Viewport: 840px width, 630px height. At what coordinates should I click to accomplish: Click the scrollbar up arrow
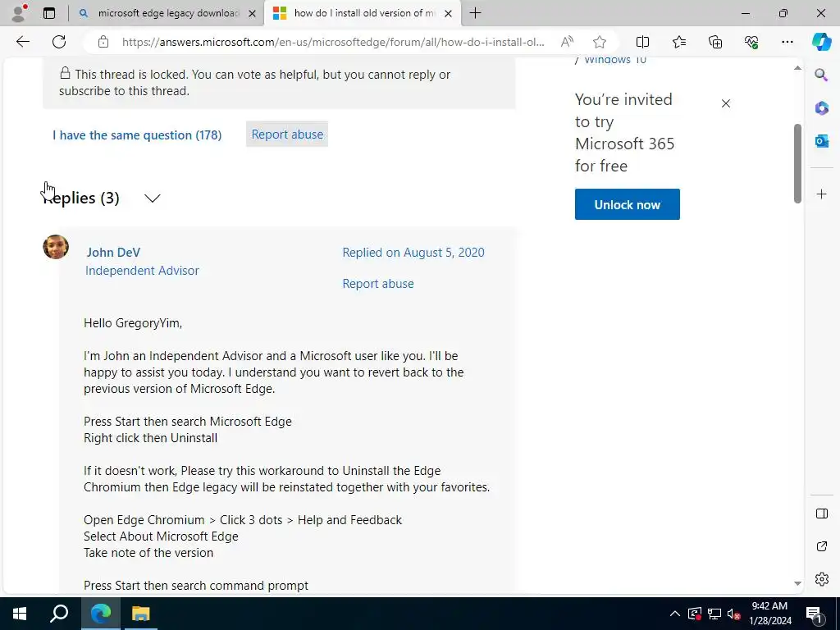[x=797, y=68]
